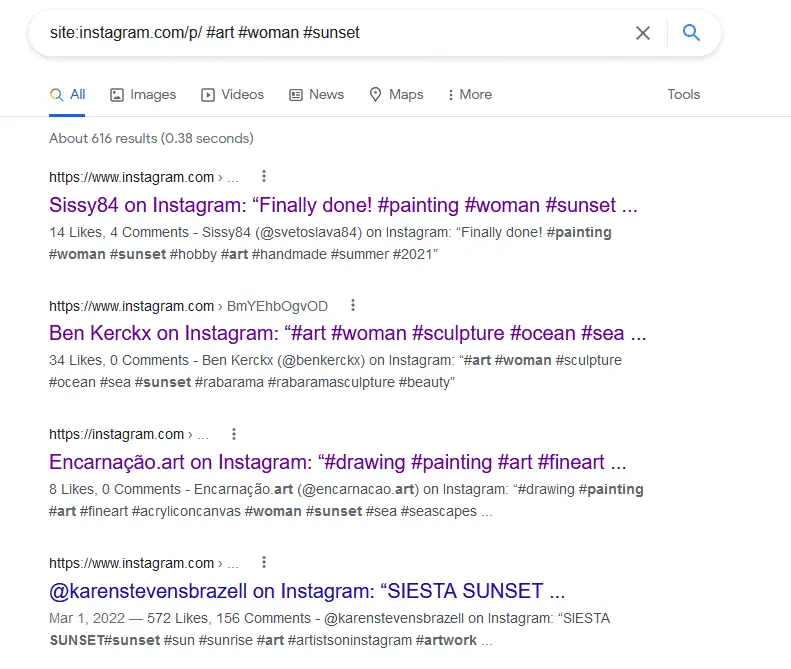Open the Encarnação.art on Instagram result link

338,463
